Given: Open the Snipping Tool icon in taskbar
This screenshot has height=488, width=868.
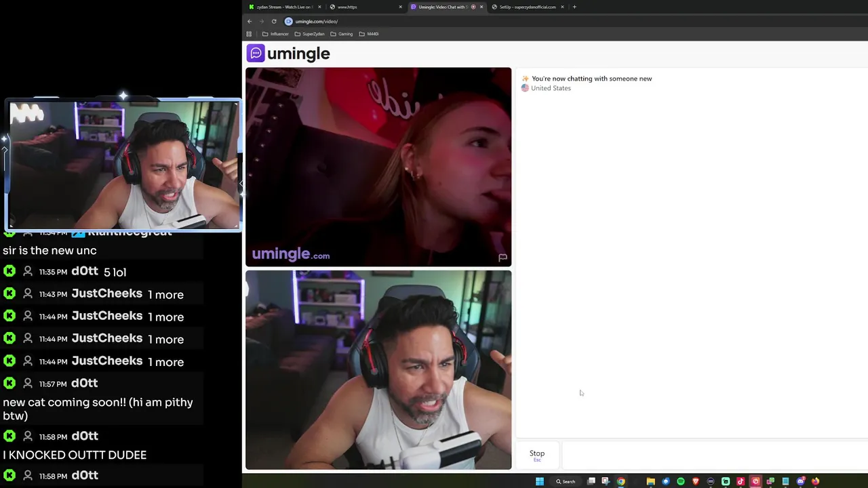Looking at the screenshot, I should pos(606,481).
